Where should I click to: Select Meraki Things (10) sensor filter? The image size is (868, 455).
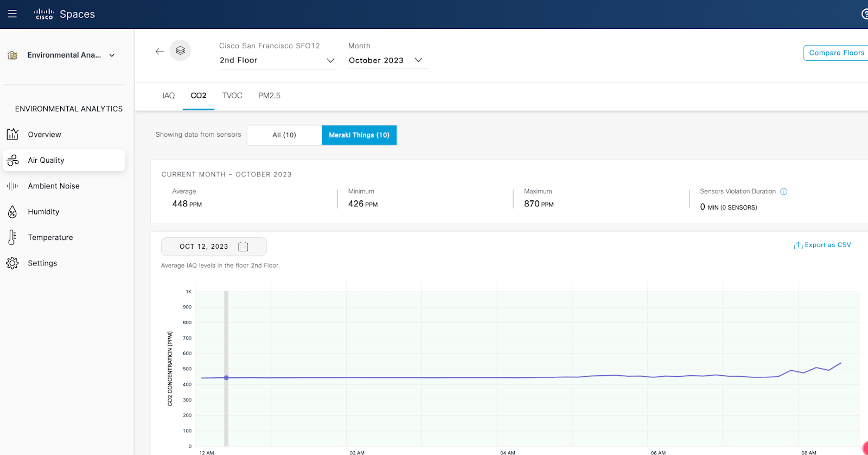tap(359, 135)
